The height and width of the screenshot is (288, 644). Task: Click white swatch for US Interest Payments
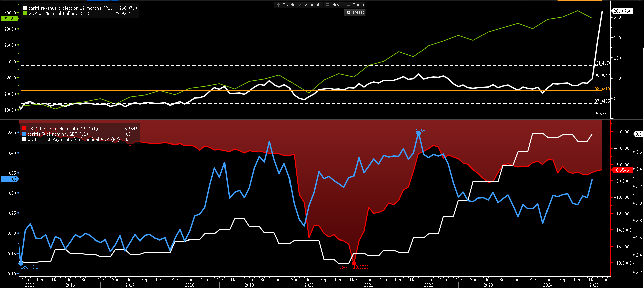point(24,139)
